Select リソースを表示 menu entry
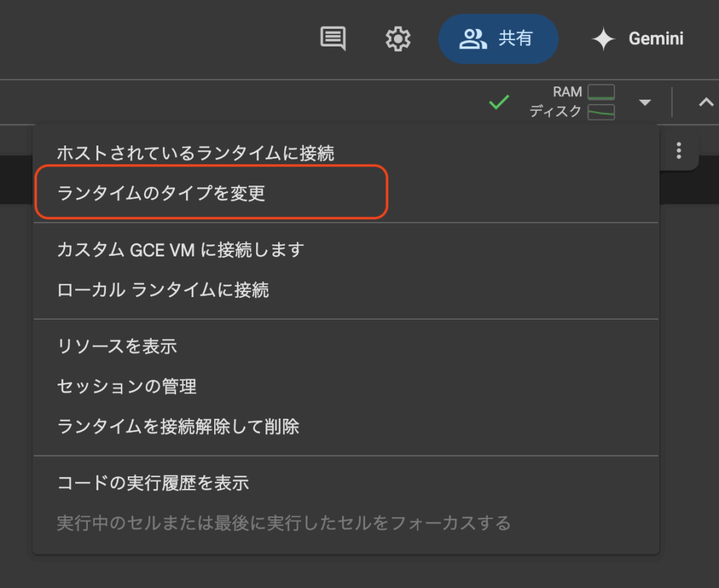The image size is (719, 588). click(117, 346)
